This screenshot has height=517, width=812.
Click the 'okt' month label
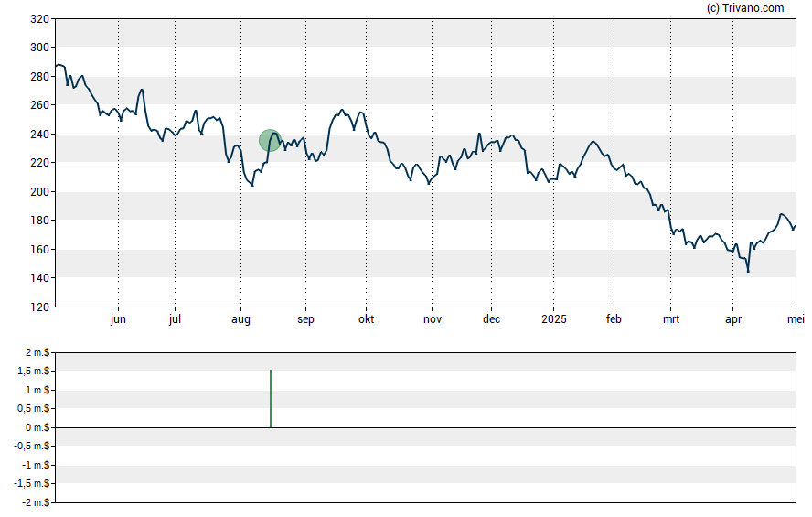pyautogui.click(x=366, y=319)
